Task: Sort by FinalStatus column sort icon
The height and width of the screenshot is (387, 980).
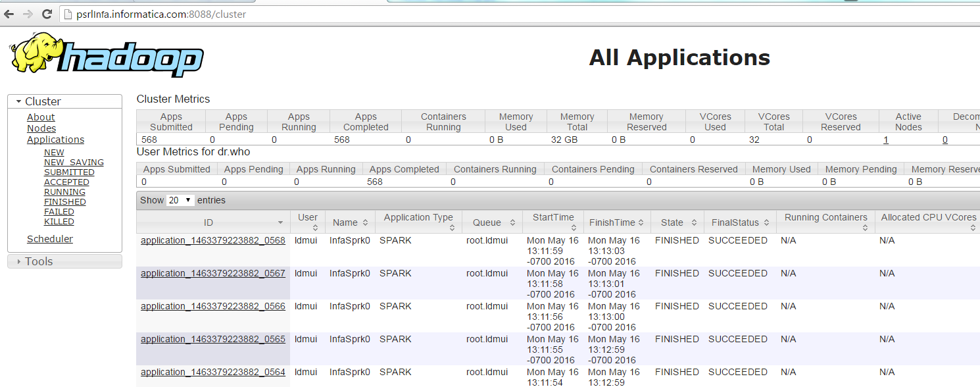Action: 768,223
